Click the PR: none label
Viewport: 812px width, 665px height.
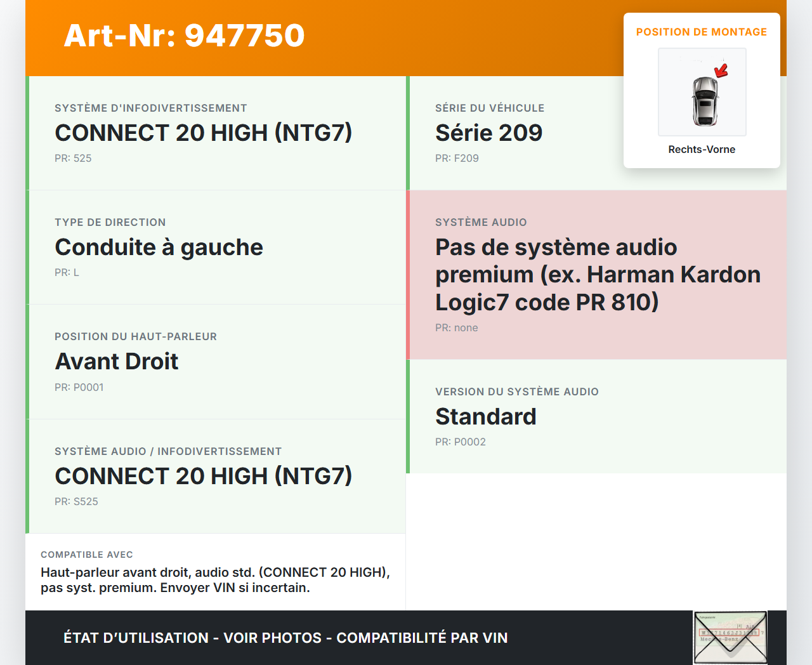click(457, 327)
